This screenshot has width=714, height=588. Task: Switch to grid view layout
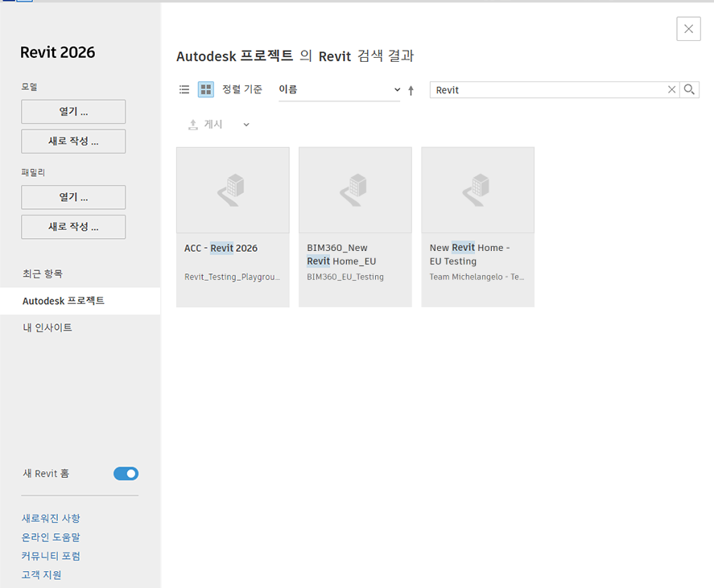pyautogui.click(x=206, y=89)
